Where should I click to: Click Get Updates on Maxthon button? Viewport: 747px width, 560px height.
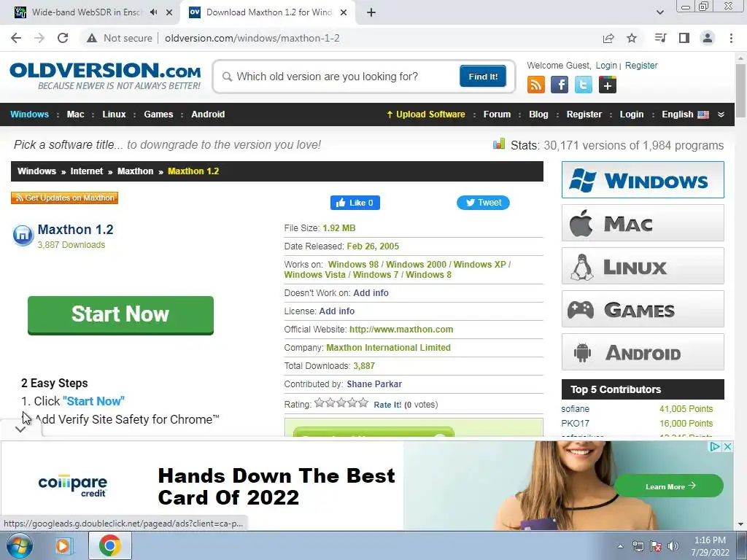(64, 198)
